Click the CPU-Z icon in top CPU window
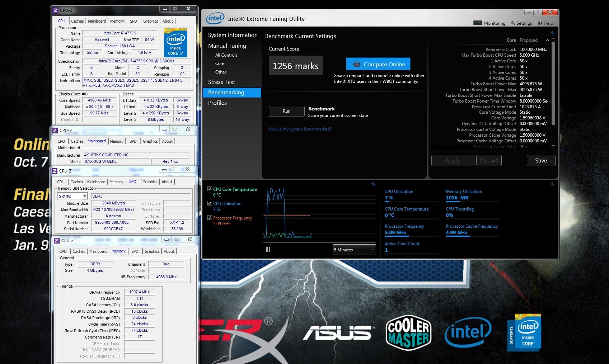Screen dimensions: 609x364 [x=55, y=10]
